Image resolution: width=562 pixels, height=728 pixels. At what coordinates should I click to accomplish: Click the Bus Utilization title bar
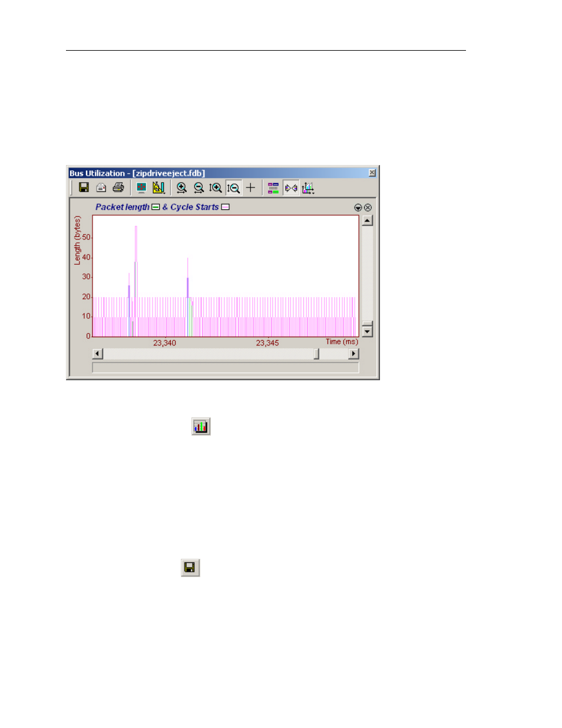[223, 173]
